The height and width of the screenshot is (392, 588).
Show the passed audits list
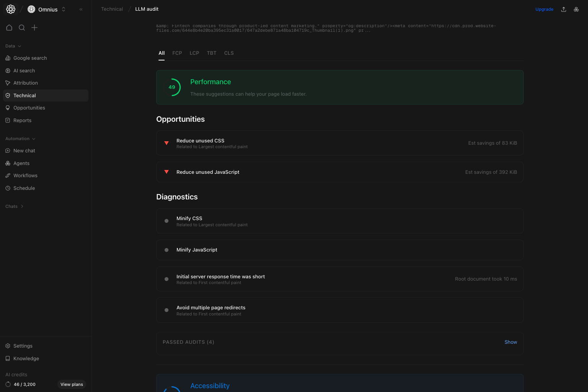(x=511, y=342)
